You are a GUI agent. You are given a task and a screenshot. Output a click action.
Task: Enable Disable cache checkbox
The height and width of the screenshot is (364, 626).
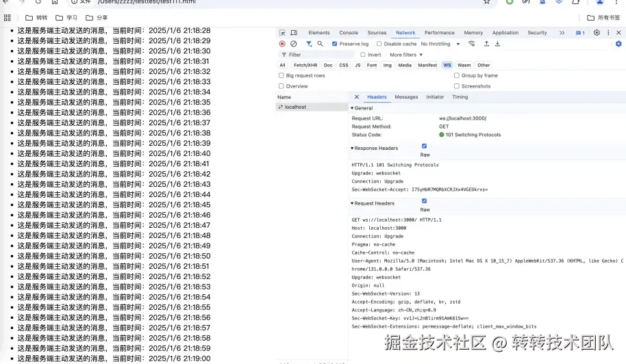pyautogui.click(x=379, y=44)
